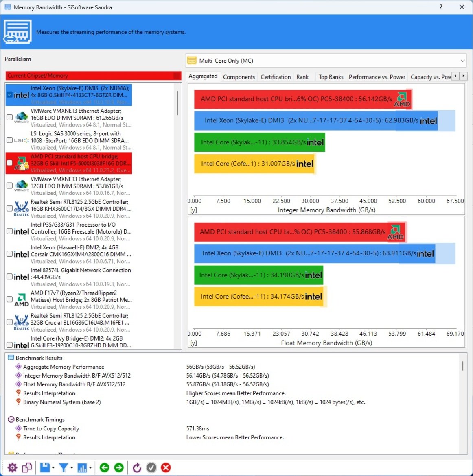Check the Intel 82574L Gigabit Network checkbox

pos(9,277)
